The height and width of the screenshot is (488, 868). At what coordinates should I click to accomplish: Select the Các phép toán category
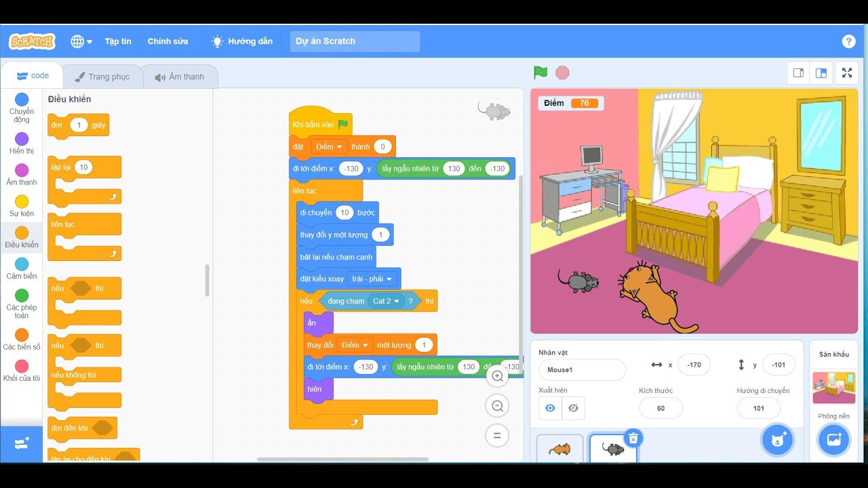tap(22, 304)
